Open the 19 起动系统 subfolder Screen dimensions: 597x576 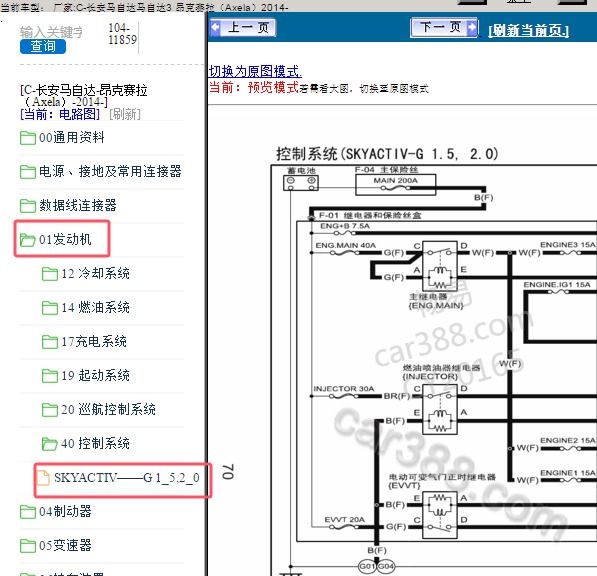tap(96, 375)
